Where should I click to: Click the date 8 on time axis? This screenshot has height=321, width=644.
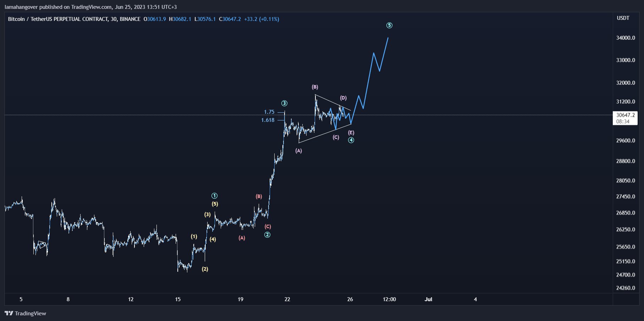68,299
